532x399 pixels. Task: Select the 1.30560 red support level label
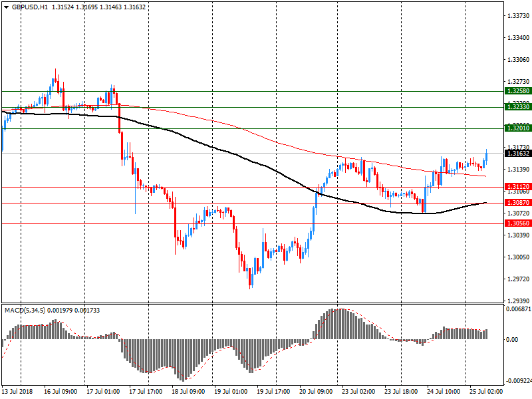518,223
